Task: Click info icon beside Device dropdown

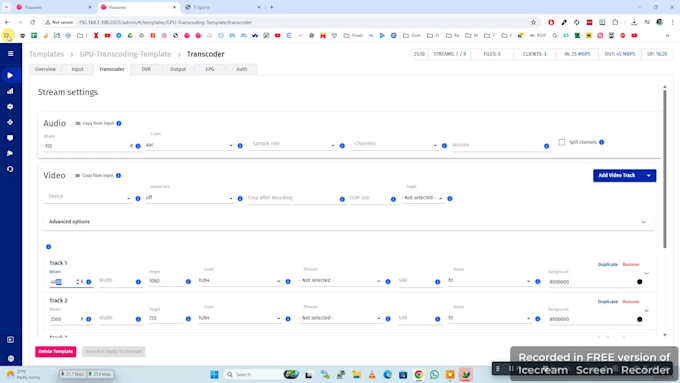Action: click(x=138, y=199)
